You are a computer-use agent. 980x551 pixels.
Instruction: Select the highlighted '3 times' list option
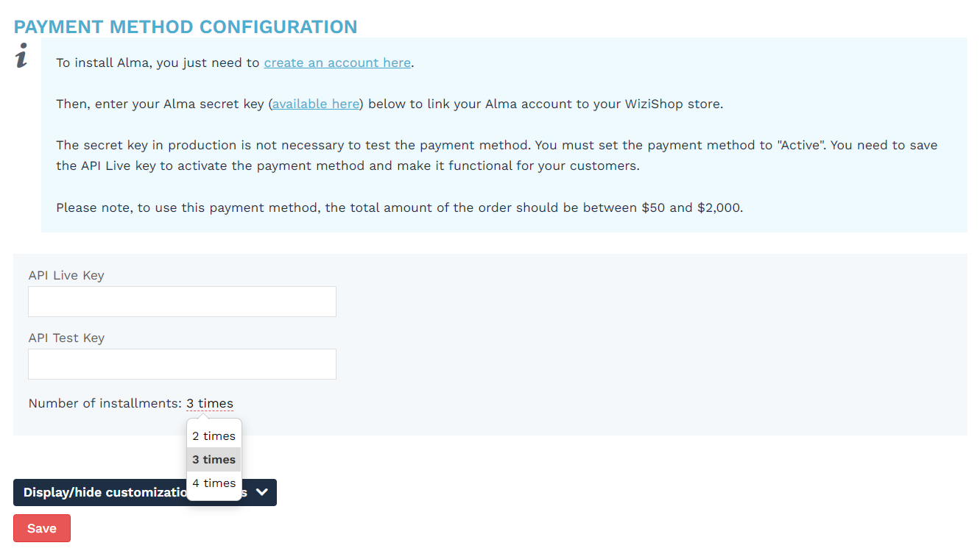click(x=214, y=460)
